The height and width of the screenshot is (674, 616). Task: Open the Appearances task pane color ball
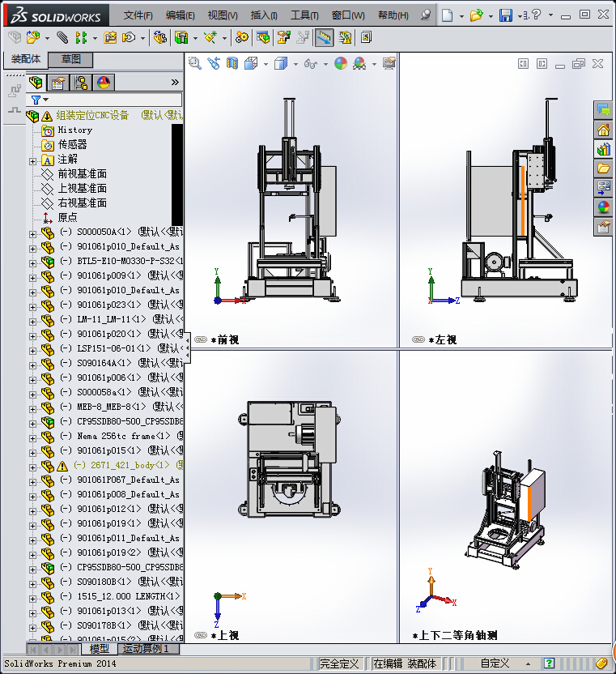(603, 207)
